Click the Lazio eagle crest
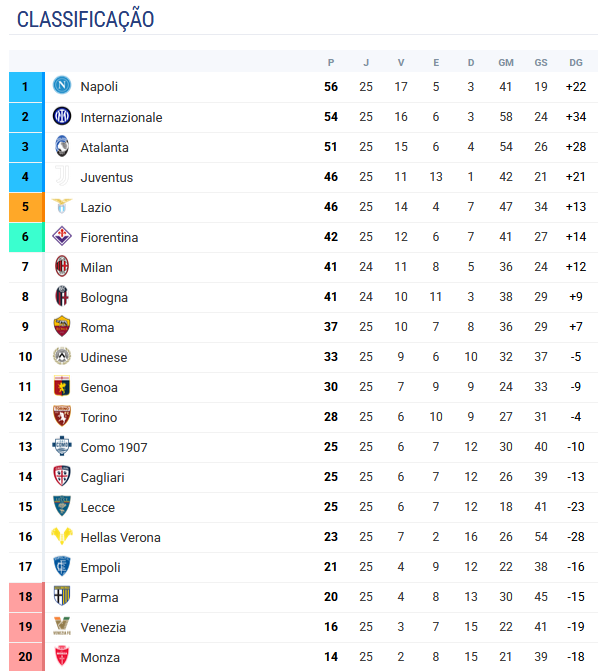598x671 pixels. click(62, 206)
